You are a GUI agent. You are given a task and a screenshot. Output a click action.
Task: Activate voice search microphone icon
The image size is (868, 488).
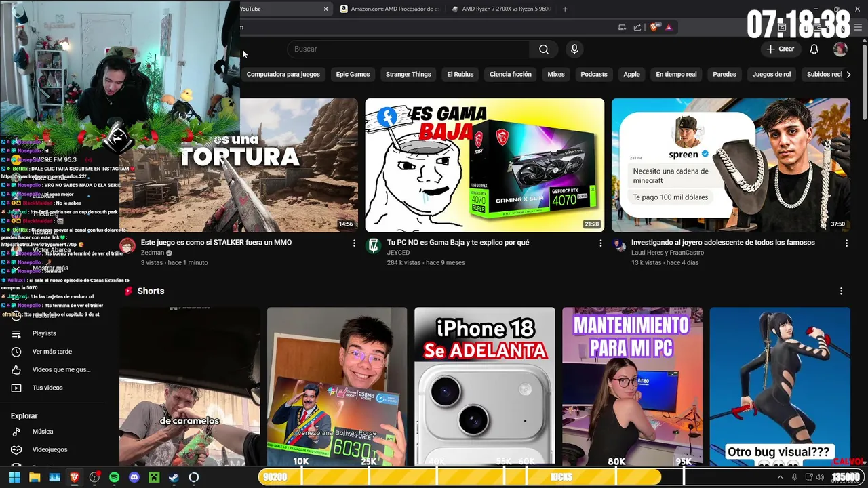pyautogui.click(x=574, y=49)
